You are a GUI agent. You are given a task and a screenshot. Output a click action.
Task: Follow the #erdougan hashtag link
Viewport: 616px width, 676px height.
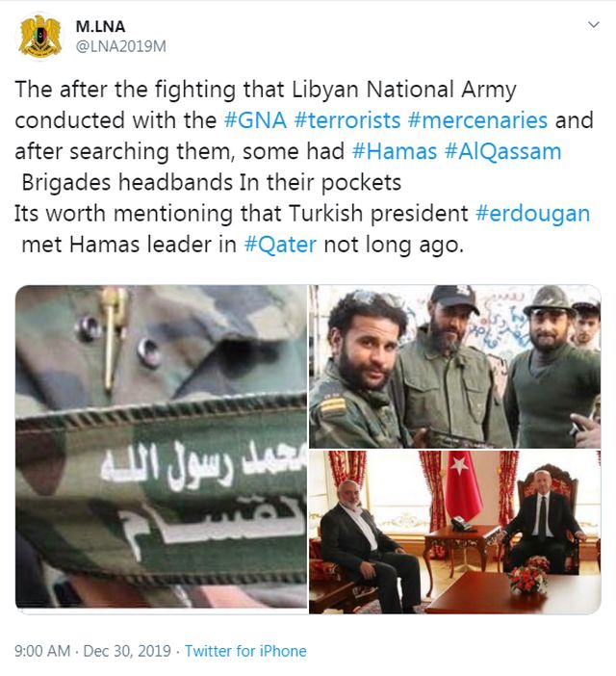pyautogui.click(x=532, y=214)
